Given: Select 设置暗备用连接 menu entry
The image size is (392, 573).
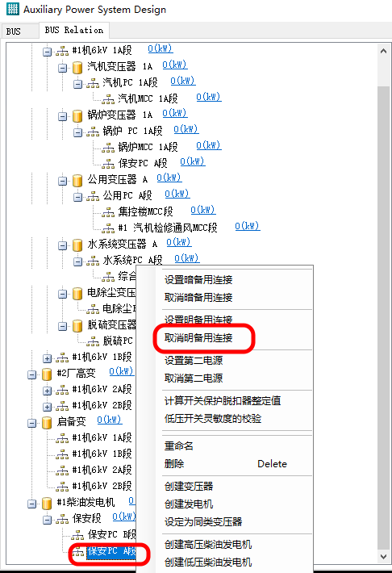Looking at the screenshot, I should click(x=198, y=280).
